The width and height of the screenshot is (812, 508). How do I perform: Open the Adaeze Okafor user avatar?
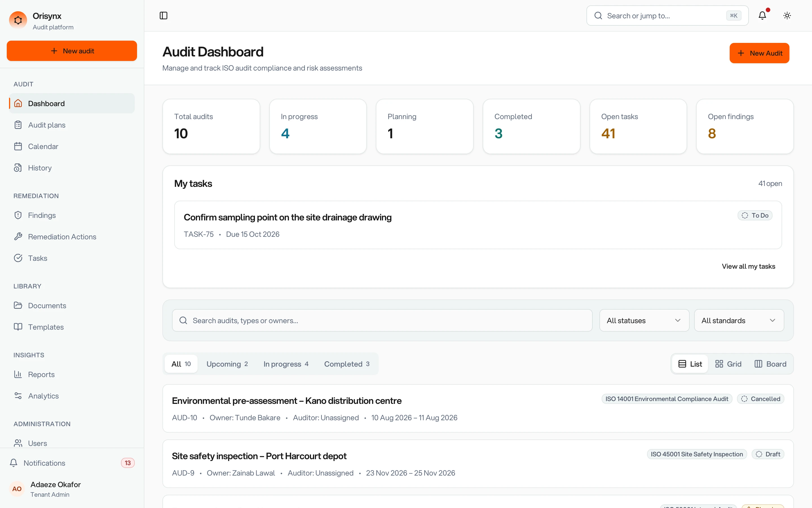pyautogui.click(x=17, y=489)
